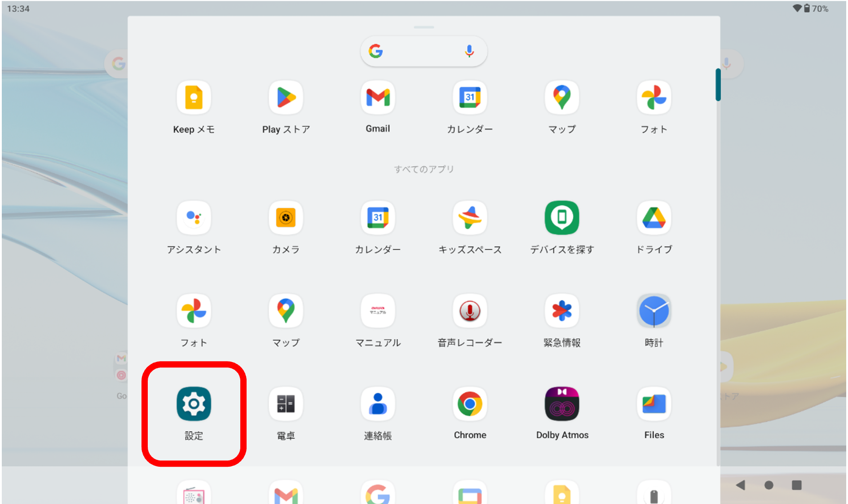Start the カメラ (Camera) app

pos(286,218)
